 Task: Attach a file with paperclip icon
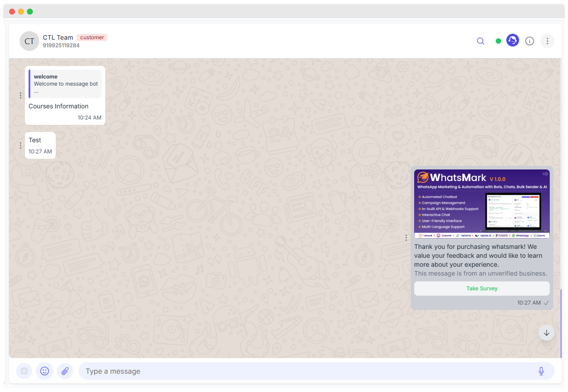click(x=65, y=371)
